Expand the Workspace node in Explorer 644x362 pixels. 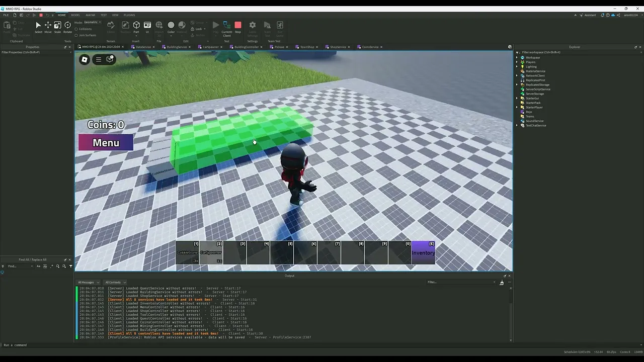tap(517, 57)
